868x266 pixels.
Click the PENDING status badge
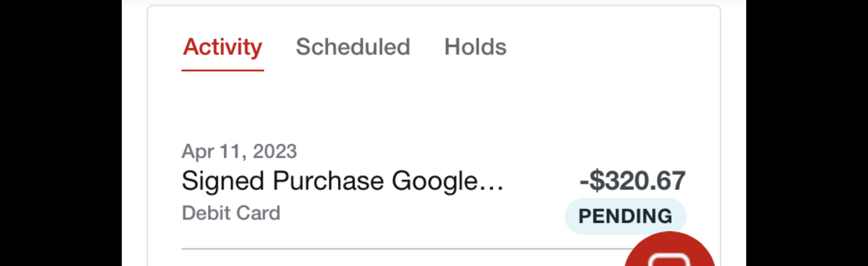625,216
